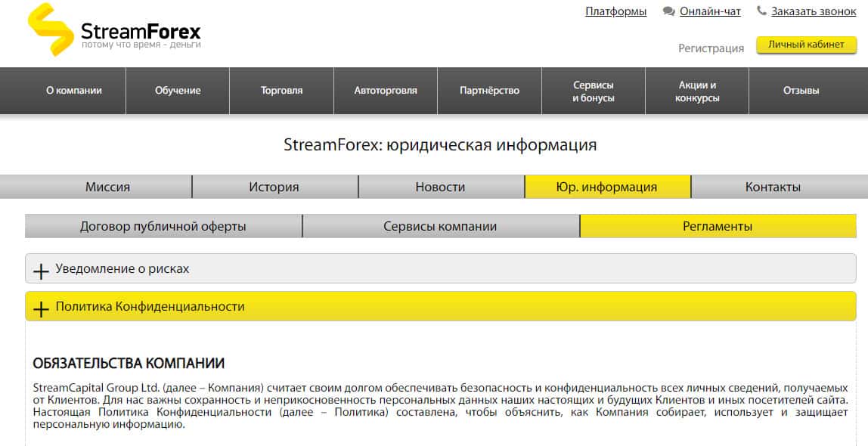Open Обучение menu item
This screenshot has height=446, width=868.
tap(178, 91)
